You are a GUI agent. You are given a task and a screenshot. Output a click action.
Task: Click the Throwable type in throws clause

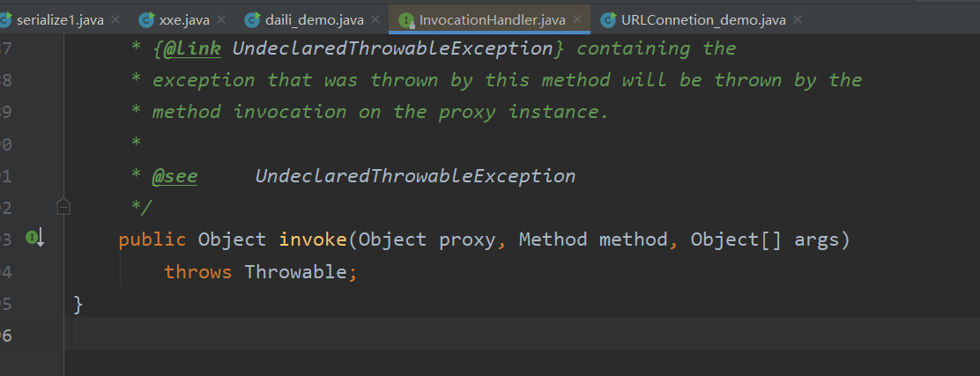pos(295,272)
